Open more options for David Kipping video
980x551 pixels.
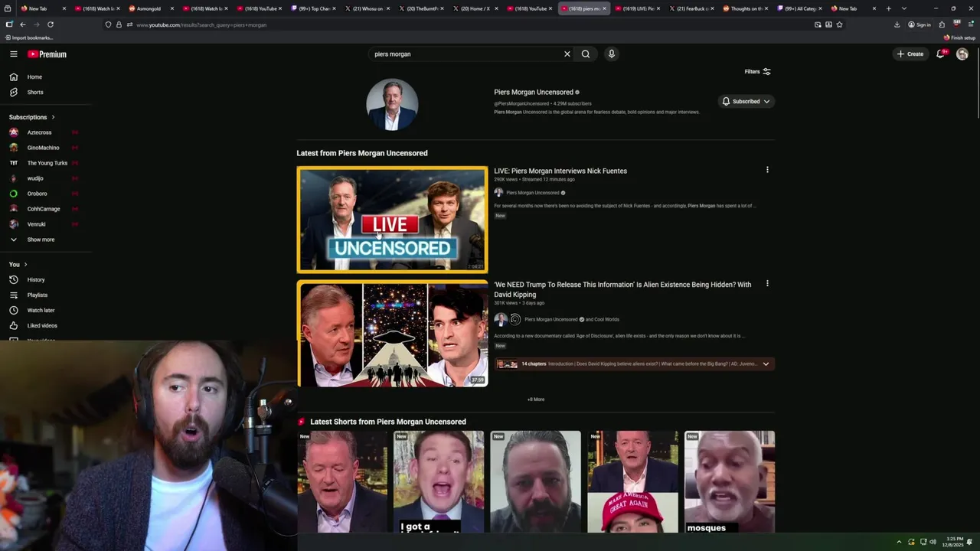(x=767, y=284)
